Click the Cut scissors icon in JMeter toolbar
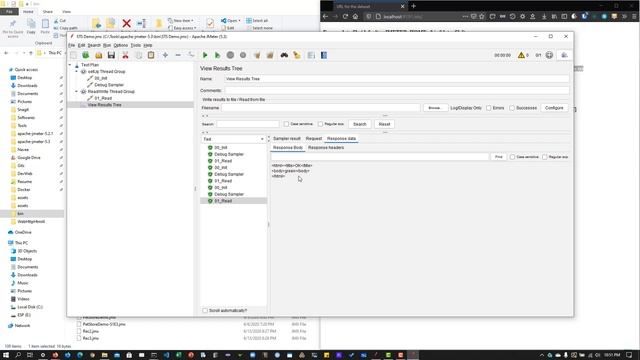640x360 pixels. (x=125, y=55)
